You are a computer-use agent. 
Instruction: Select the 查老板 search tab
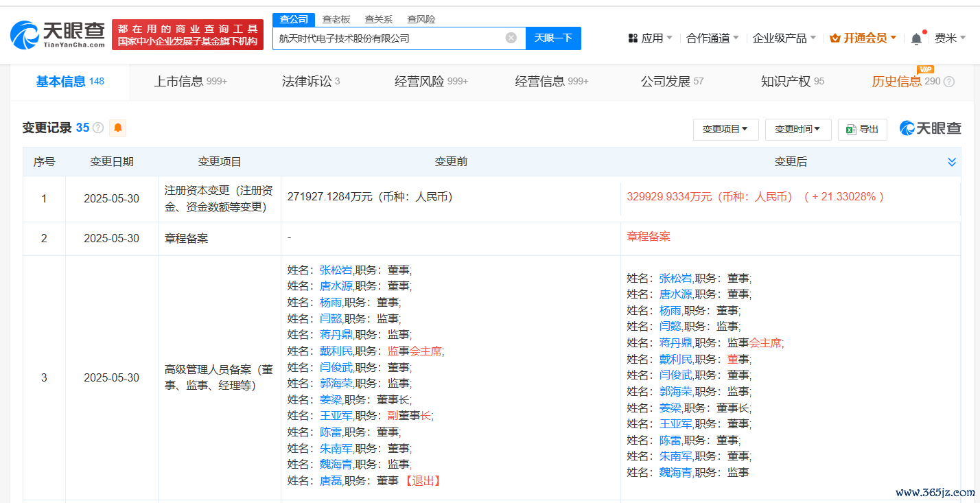336,19
